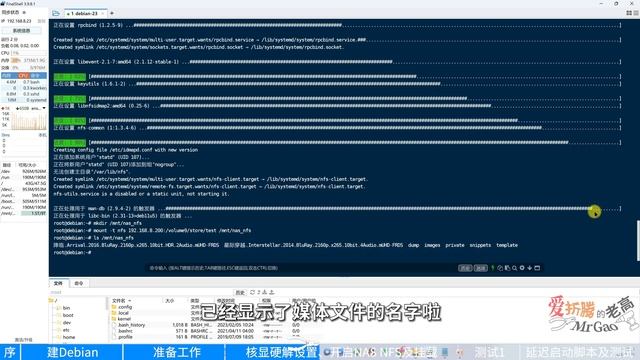The width and height of the screenshot is (640, 360).
Task: Click the upload icon in file toolbar
Action: tap(271, 292)
